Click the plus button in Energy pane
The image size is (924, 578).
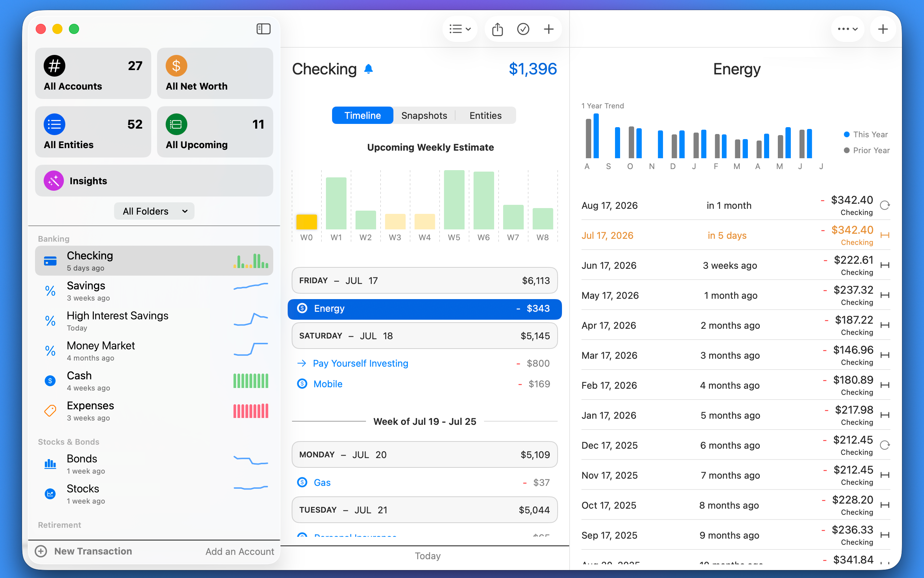click(x=882, y=29)
